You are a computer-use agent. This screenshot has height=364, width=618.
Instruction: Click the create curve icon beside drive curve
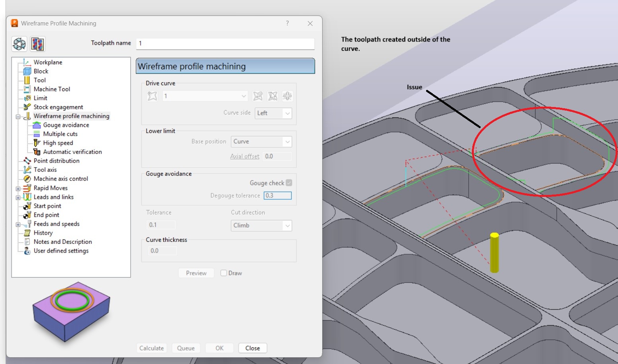click(152, 96)
